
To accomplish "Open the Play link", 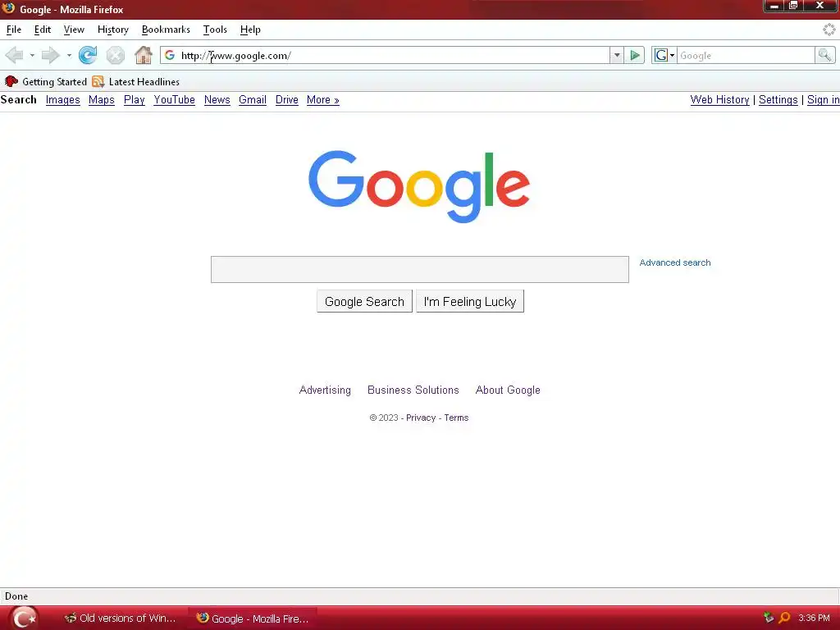I will click(x=134, y=99).
